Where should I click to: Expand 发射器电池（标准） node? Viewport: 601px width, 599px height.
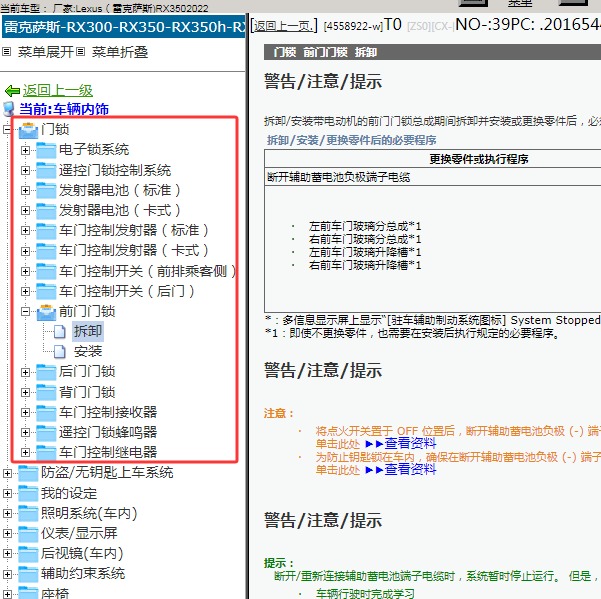25,190
